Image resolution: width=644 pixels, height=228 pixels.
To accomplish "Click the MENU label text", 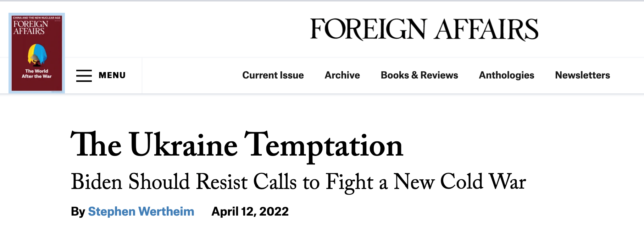I will pyautogui.click(x=112, y=75).
